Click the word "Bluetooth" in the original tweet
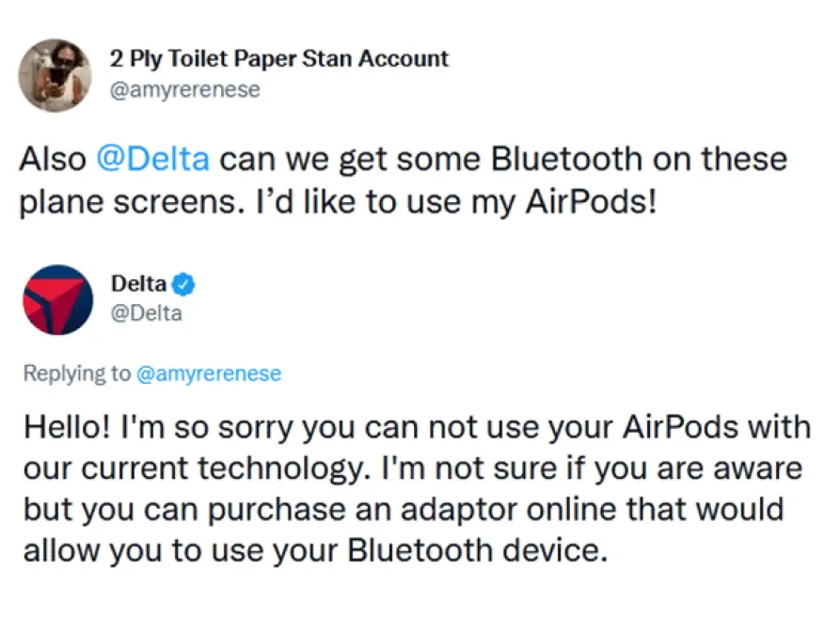Viewport: 840px width, 635px height. [x=552, y=158]
